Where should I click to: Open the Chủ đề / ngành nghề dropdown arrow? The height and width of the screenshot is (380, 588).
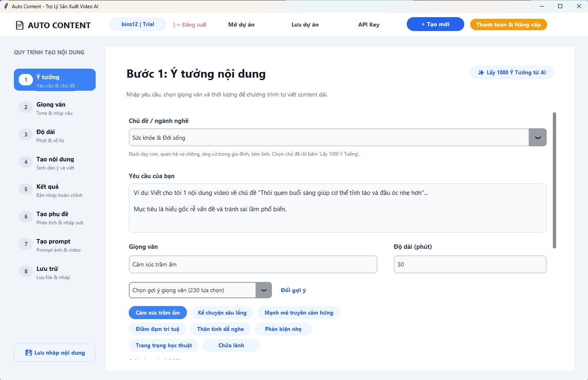coord(538,138)
